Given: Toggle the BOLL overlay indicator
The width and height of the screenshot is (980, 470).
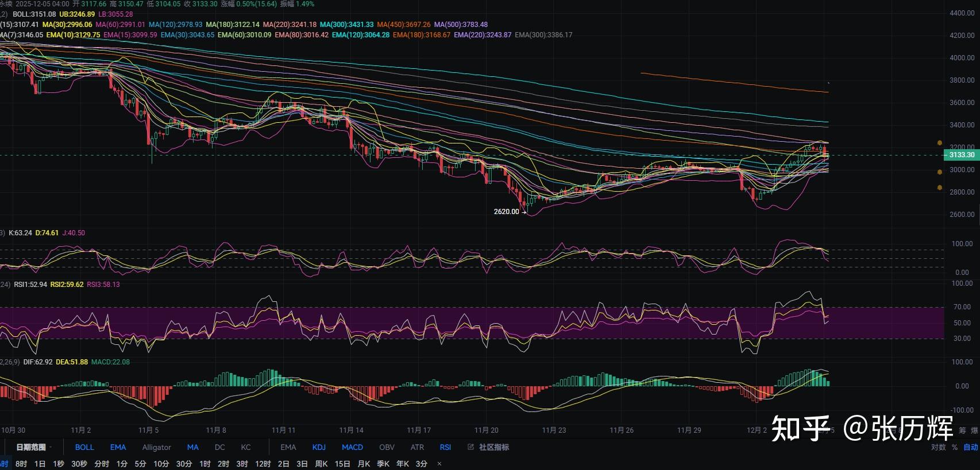Looking at the screenshot, I should click(x=84, y=447).
